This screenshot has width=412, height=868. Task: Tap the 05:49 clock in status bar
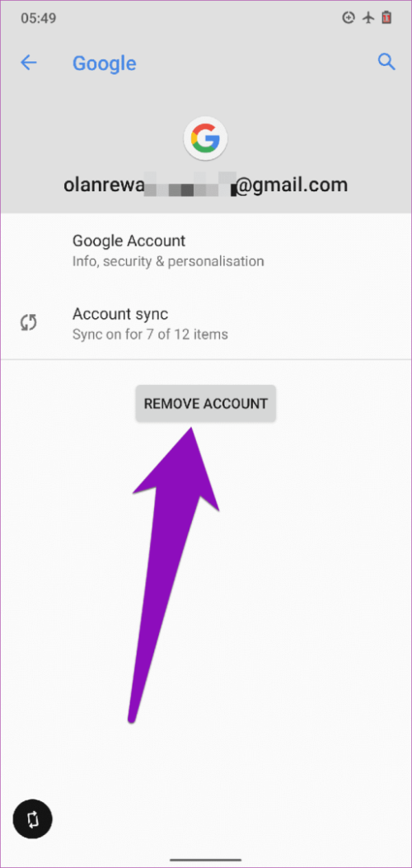pyautogui.click(x=37, y=17)
